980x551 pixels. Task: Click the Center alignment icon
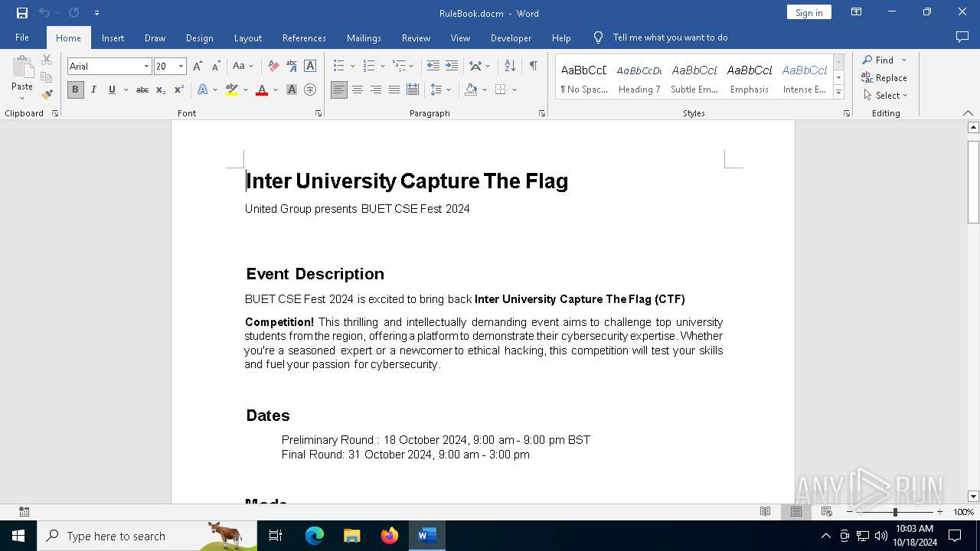(x=358, y=90)
